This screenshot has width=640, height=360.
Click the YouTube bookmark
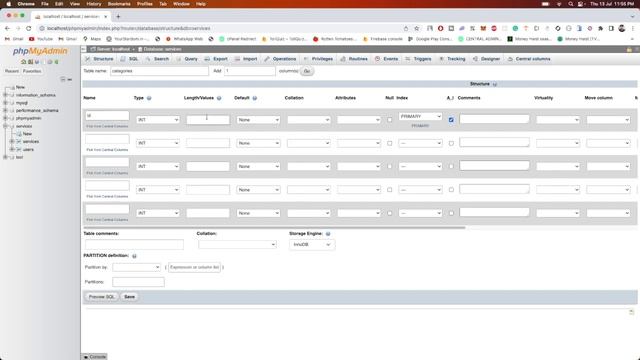pos(41,39)
